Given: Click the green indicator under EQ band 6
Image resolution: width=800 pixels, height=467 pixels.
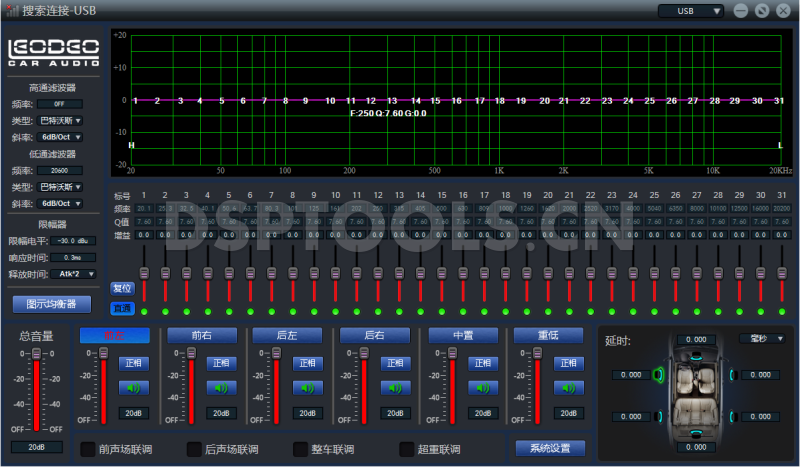Looking at the screenshot, I should tap(251, 311).
